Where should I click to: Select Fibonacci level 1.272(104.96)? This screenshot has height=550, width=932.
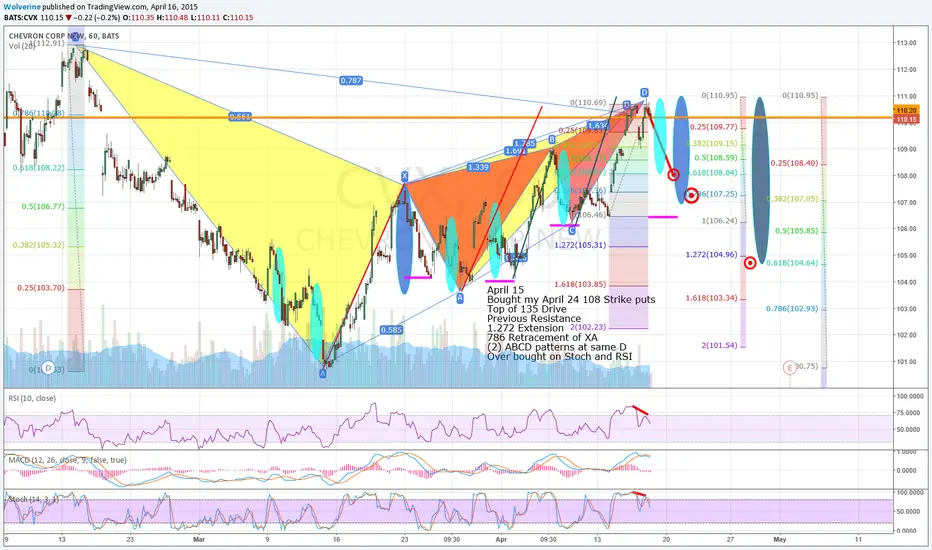(711, 254)
